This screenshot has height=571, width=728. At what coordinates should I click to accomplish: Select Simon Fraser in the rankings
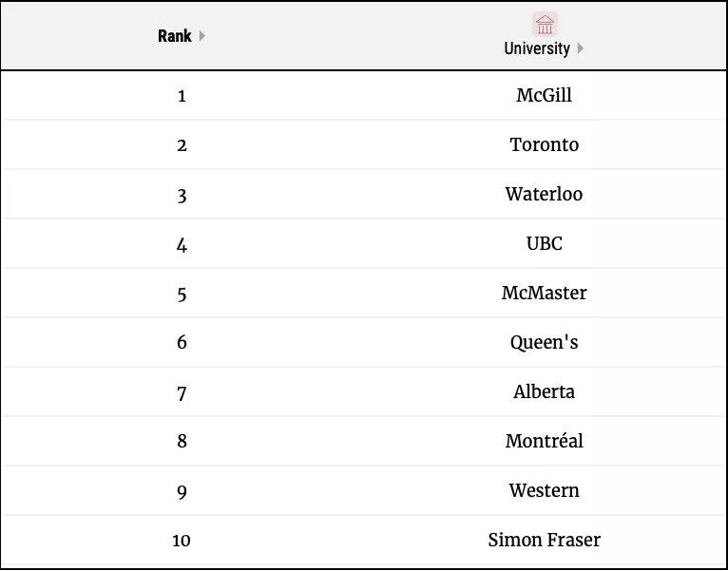[545, 540]
